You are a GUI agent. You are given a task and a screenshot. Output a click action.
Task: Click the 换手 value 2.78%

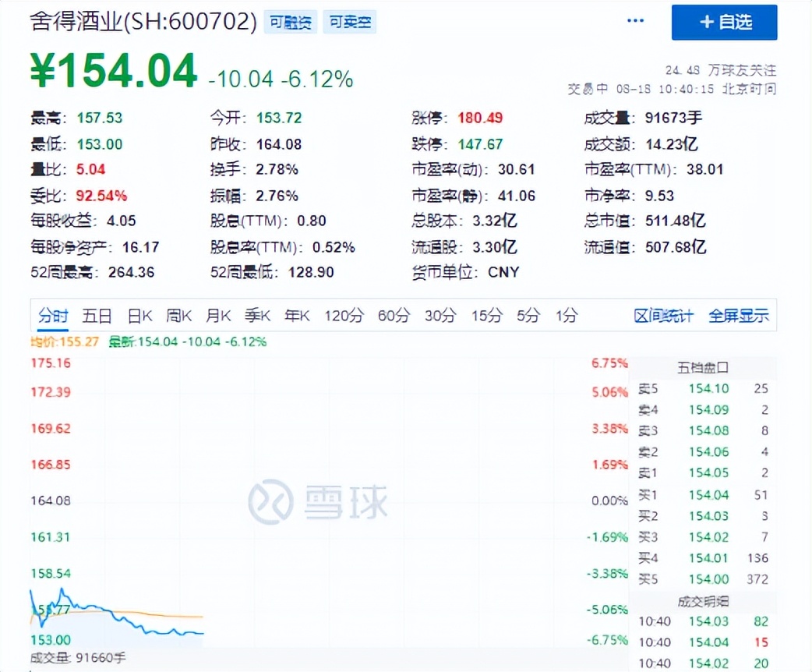277,169
